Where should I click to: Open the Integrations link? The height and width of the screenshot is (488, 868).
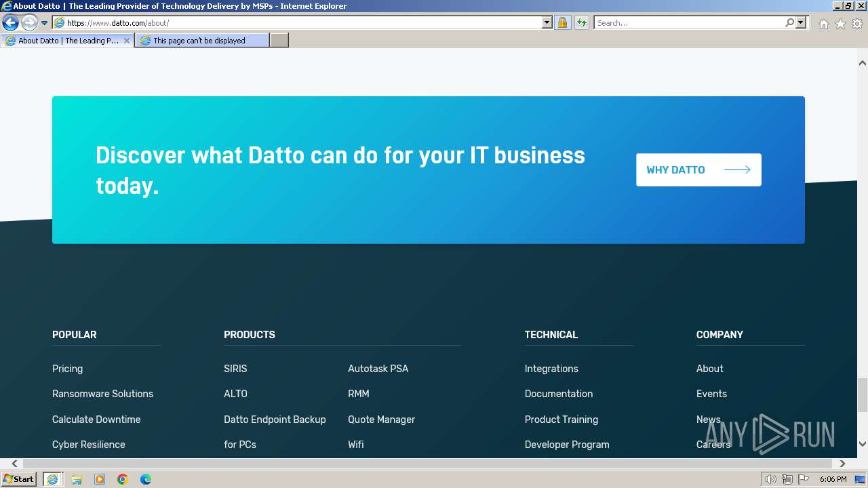tap(551, 369)
